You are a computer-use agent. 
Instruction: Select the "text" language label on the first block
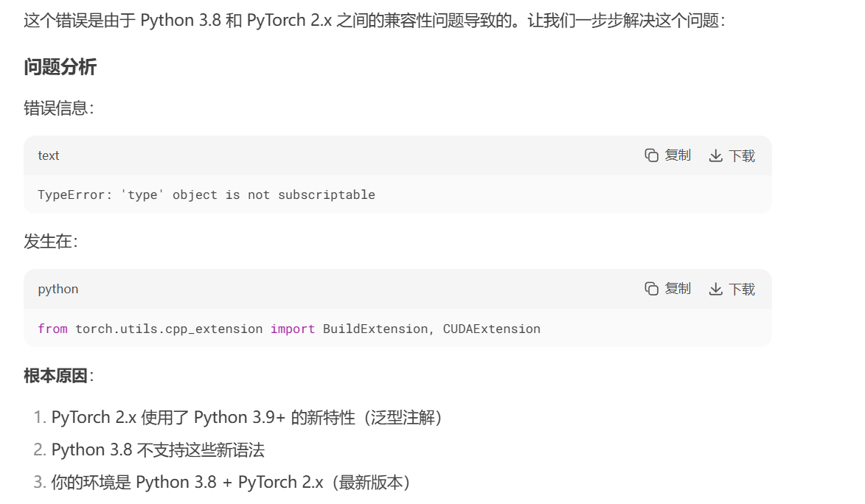tap(48, 155)
